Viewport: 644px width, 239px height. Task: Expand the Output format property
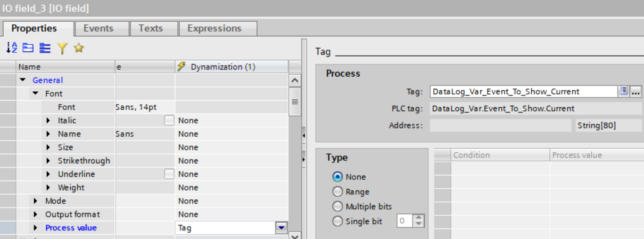(x=36, y=215)
